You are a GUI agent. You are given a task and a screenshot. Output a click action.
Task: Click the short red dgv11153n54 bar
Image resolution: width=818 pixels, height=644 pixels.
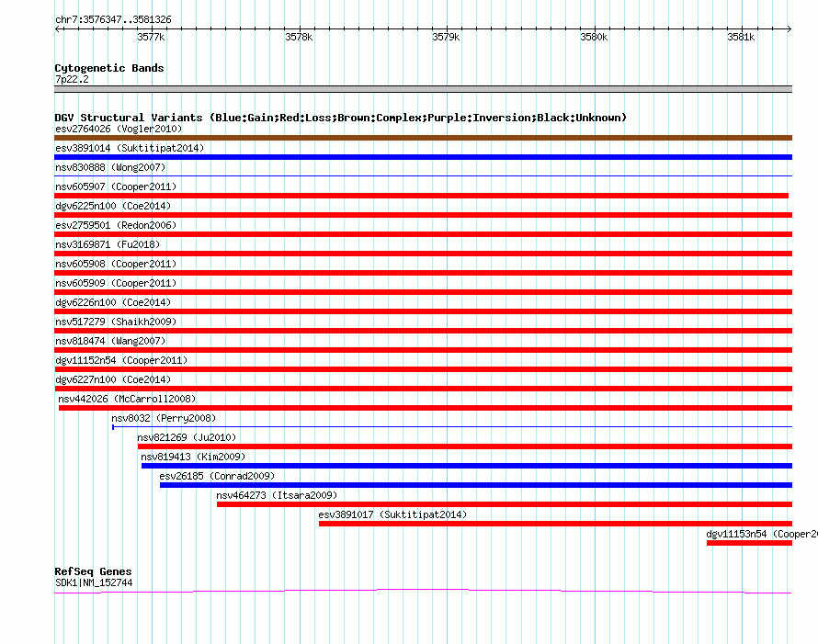(750, 543)
